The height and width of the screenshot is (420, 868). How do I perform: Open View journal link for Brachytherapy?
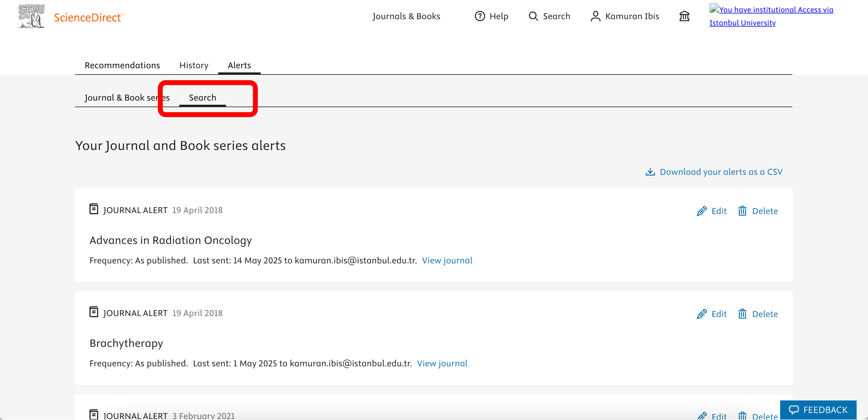tap(442, 363)
